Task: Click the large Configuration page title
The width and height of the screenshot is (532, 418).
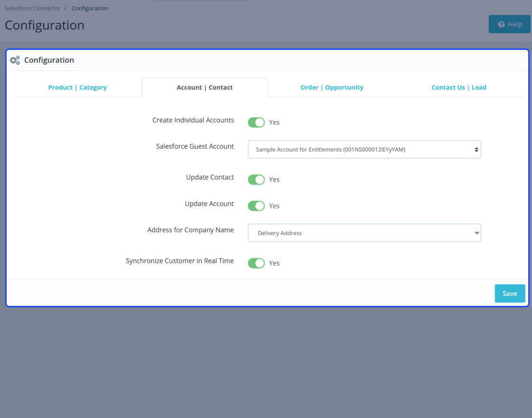Action: pos(45,26)
